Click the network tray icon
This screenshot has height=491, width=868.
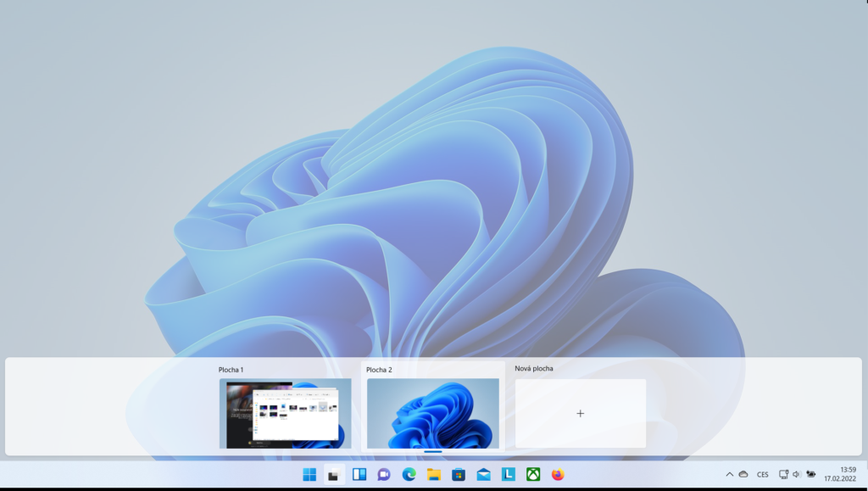(x=783, y=474)
